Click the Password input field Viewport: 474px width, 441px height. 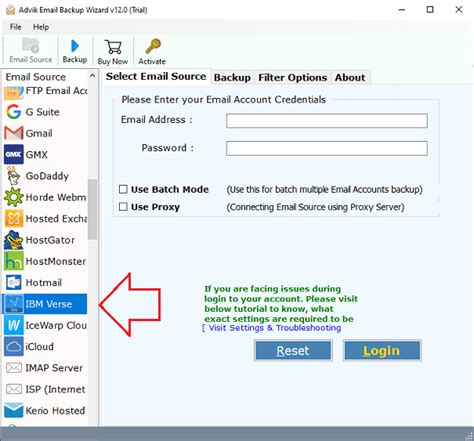point(327,148)
